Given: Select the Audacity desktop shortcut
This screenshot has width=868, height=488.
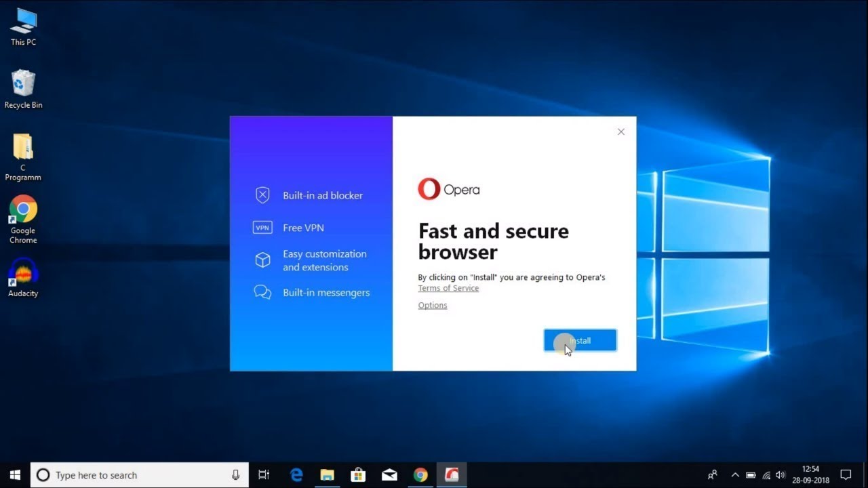Looking at the screenshot, I should point(23,277).
